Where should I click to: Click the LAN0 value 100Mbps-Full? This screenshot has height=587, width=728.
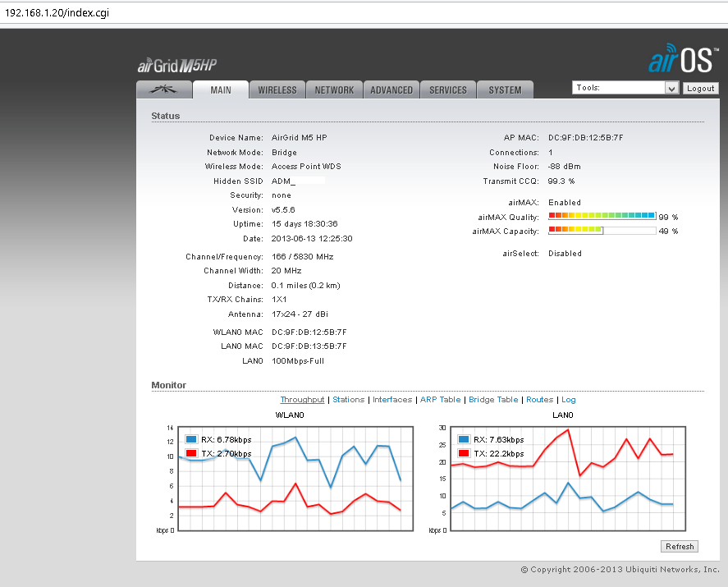(298, 361)
